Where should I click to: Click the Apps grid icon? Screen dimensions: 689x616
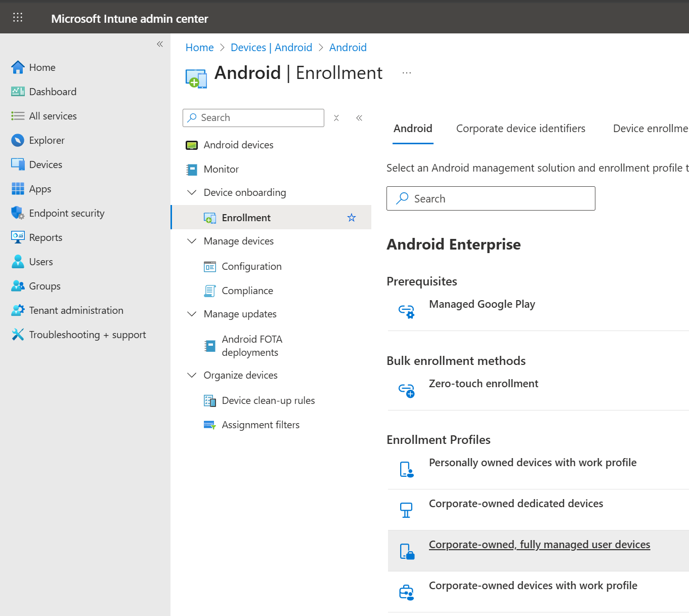[x=18, y=189]
